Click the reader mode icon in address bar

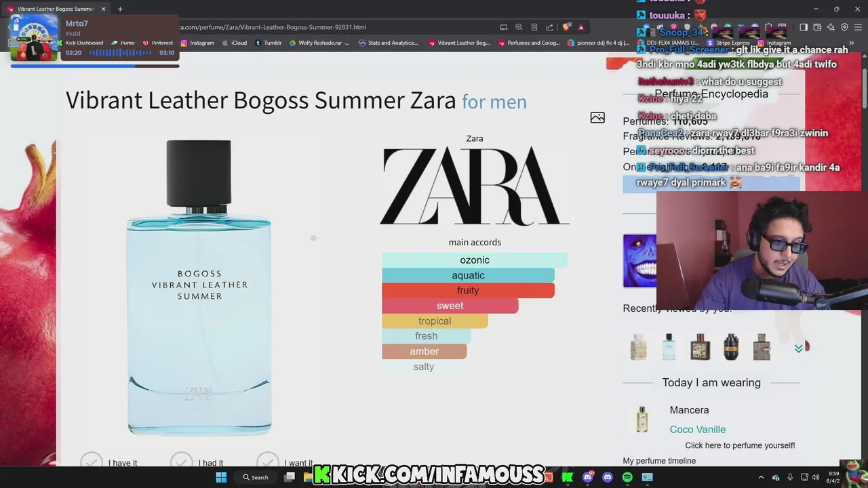(534, 27)
